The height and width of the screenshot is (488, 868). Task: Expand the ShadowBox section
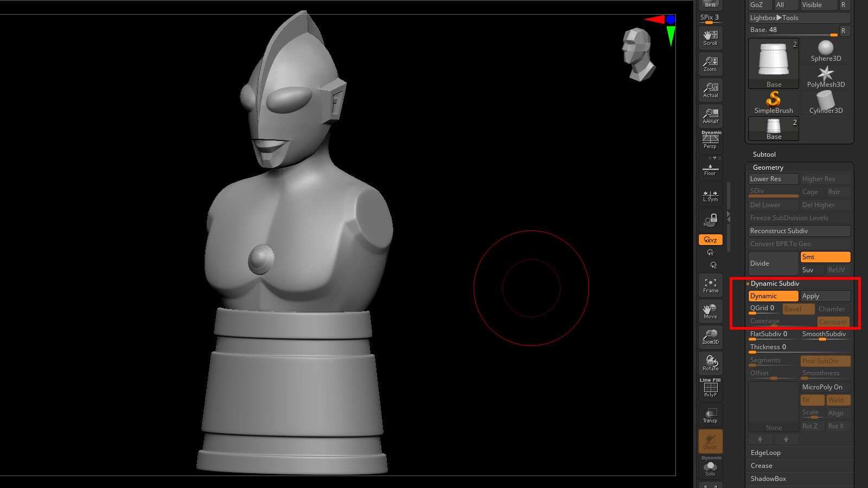(768, 479)
